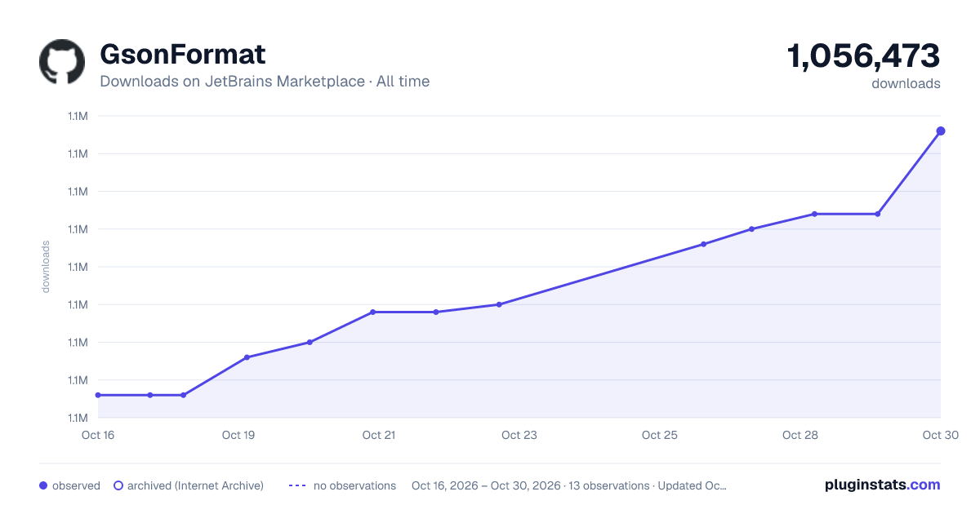The height and width of the screenshot is (514, 980).
Task: Click the Oct 30 axis label
Action: [940, 435]
